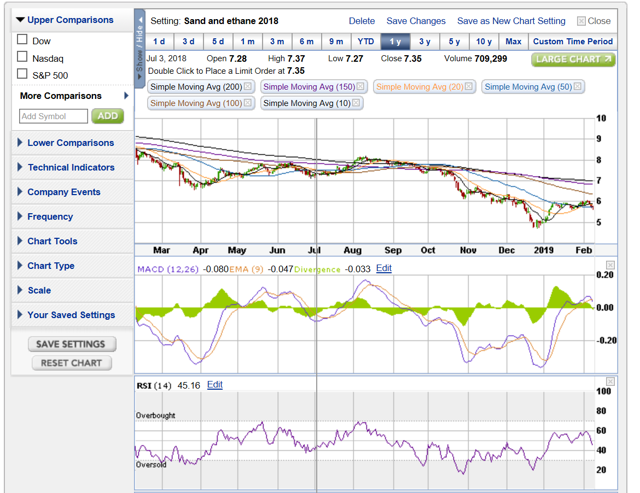Focus the Add Symbol input field

(53, 116)
